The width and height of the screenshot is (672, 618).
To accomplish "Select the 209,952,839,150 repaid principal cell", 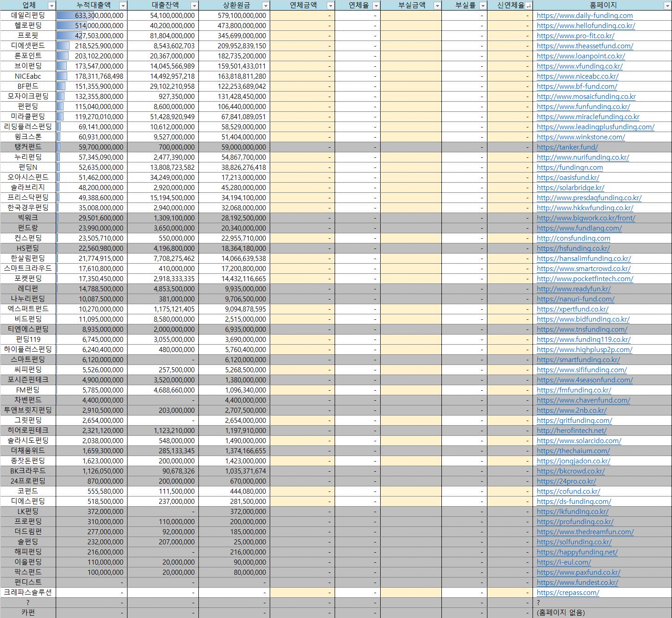I will pos(234,46).
